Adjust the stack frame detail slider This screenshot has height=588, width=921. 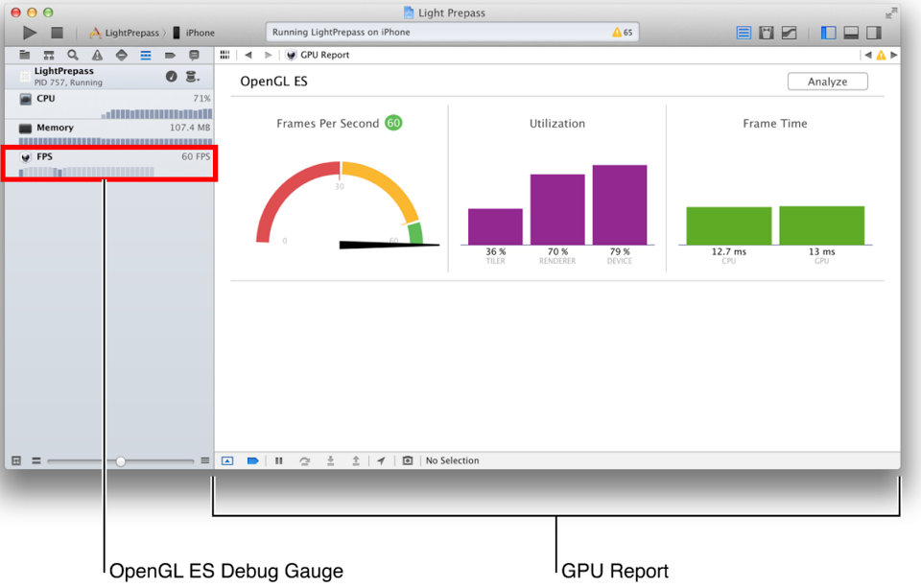(x=121, y=461)
